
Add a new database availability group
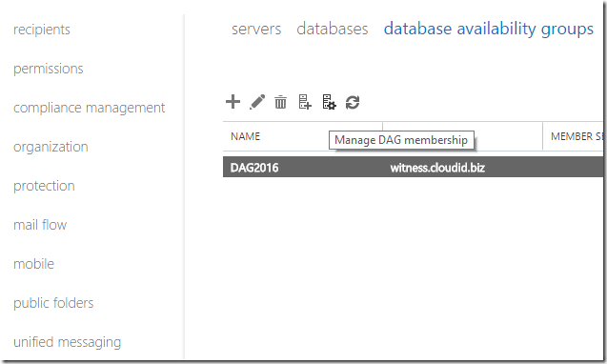[x=233, y=102]
